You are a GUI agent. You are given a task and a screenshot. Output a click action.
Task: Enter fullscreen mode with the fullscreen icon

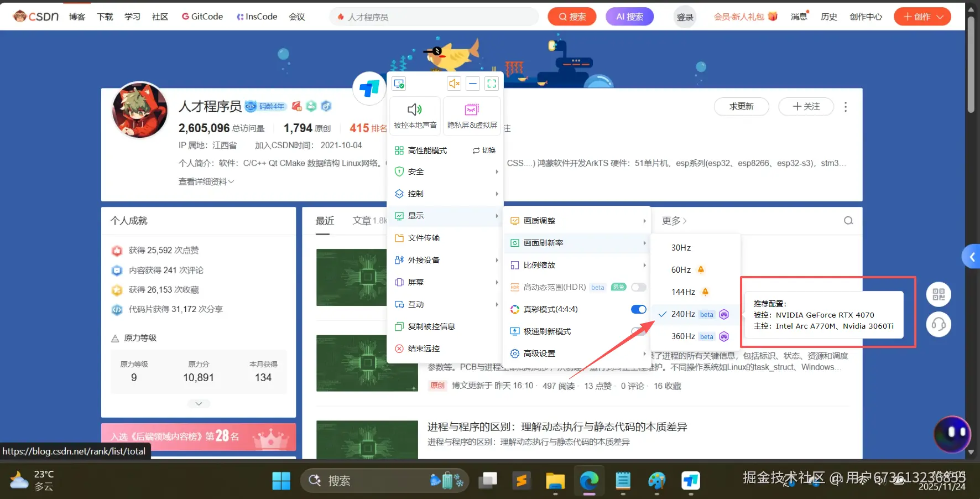[492, 84]
